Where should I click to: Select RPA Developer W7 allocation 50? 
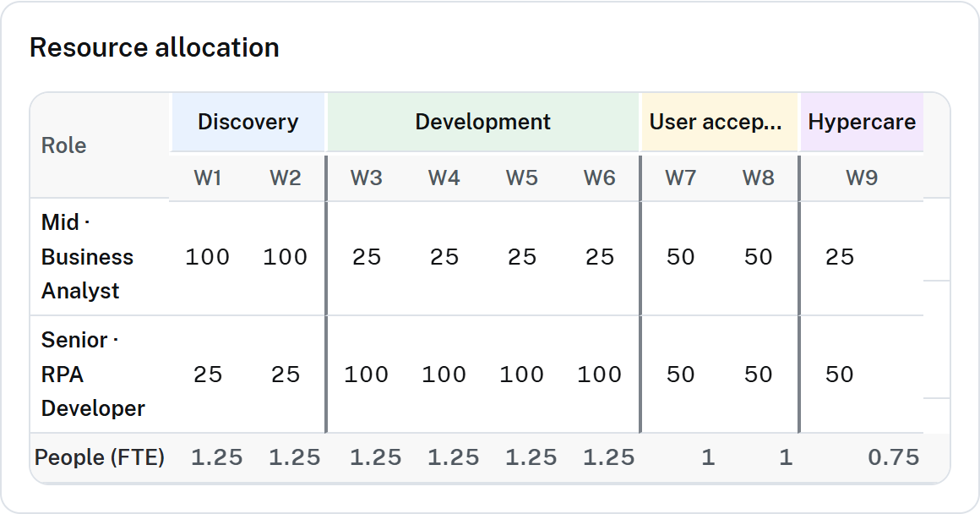click(681, 375)
